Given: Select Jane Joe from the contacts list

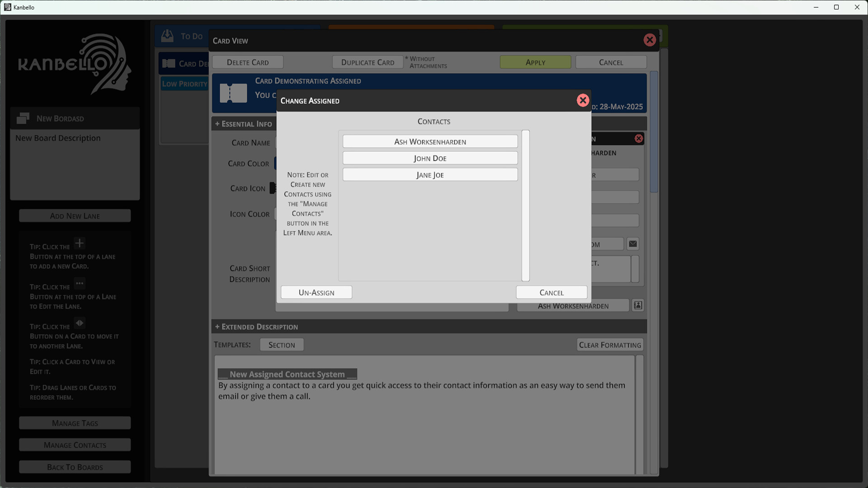Looking at the screenshot, I should 430,174.
